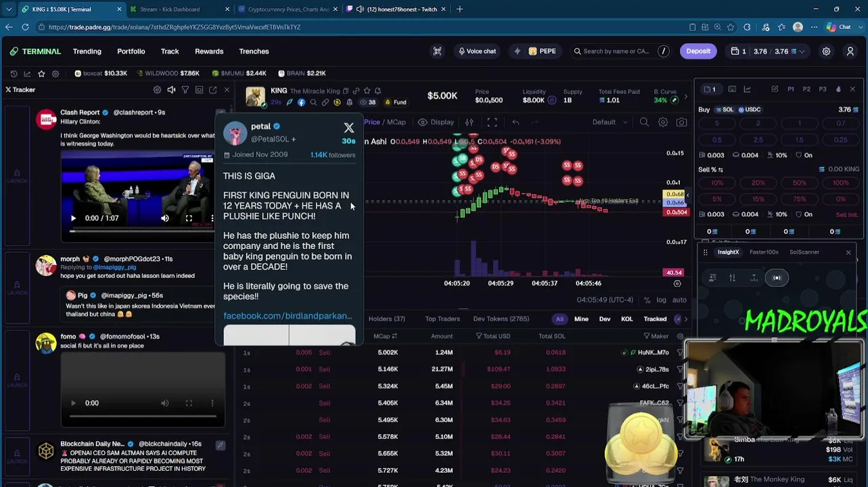868x487 pixels.
Task: Toggle the Display eye option on chart
Action: pos(436,122)
